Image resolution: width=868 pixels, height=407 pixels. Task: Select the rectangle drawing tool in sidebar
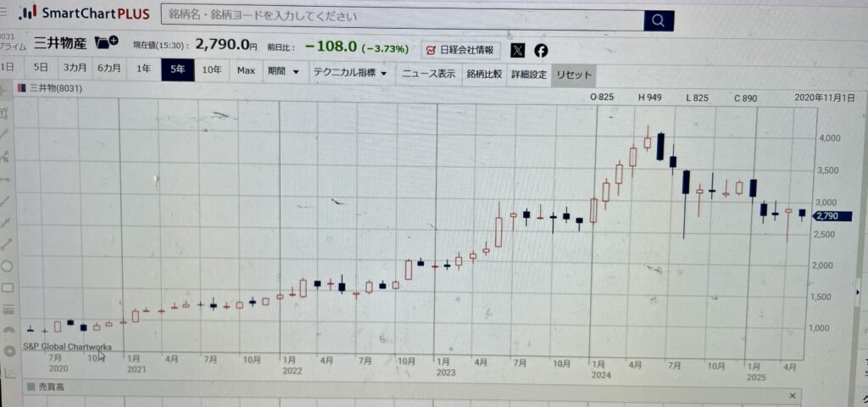[x=7, y=287]
